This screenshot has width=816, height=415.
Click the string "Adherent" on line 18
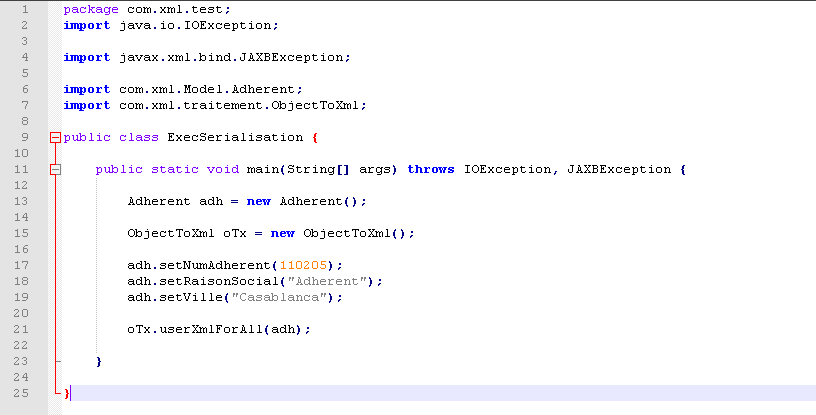pos(327,281)
